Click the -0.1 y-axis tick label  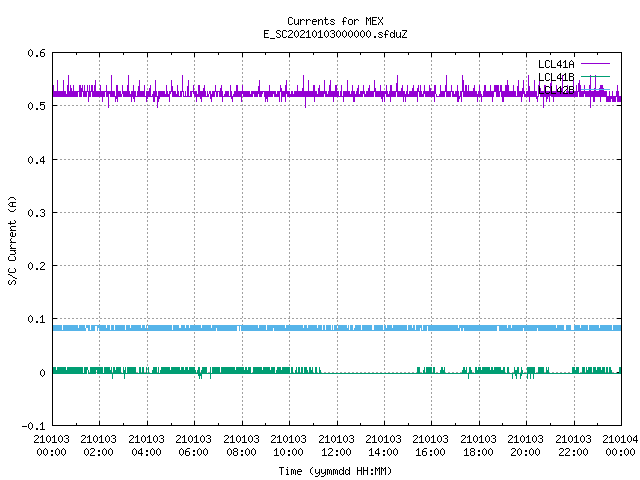33,426
